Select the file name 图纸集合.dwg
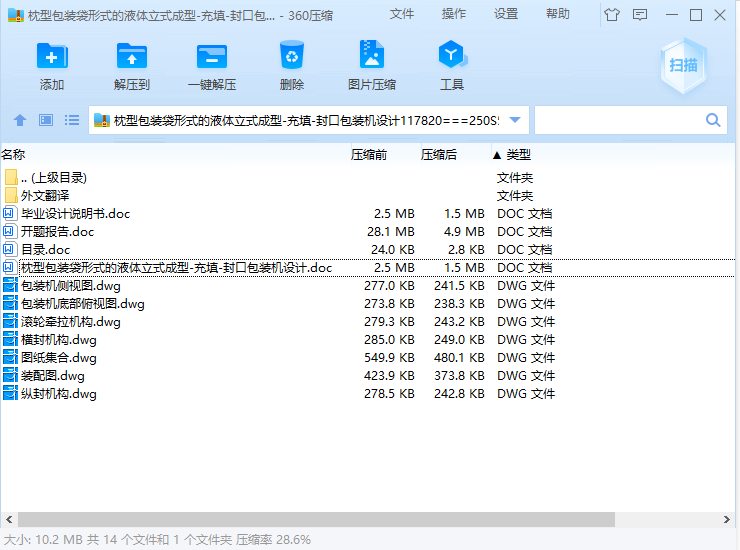This screenshot has height=550, width=740. [59, 358]
